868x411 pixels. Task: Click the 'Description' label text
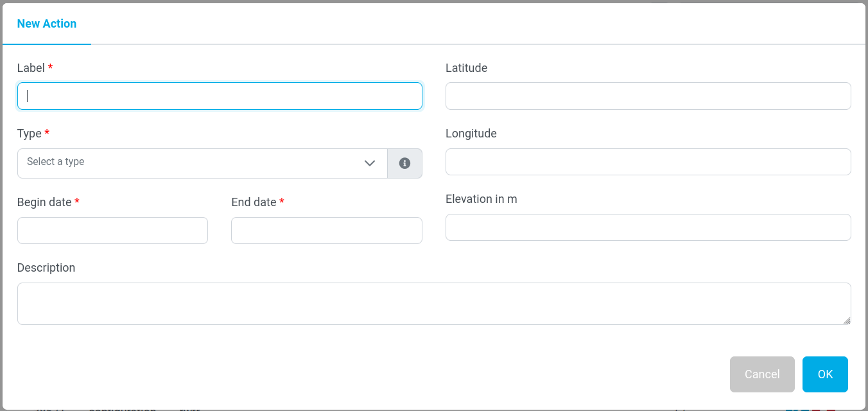[x=46, y=268]
